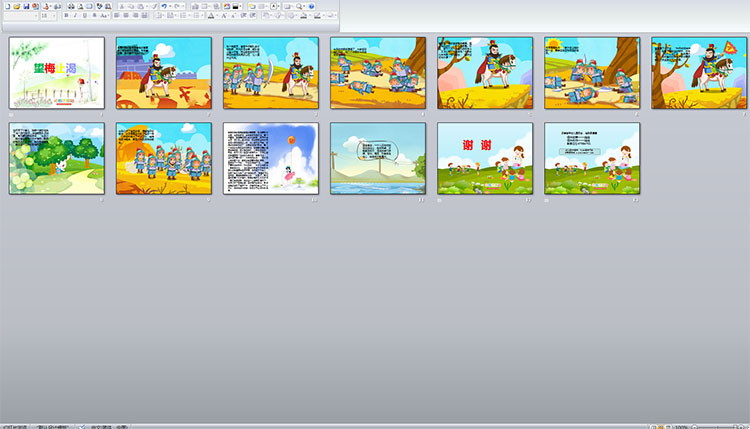The width and height of the screenshot is (750, 429).
Task: Expand the undo history dropdown arrow
Action: [x=170, y=6]
